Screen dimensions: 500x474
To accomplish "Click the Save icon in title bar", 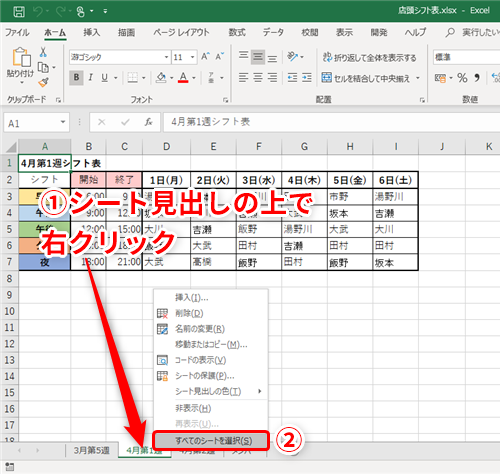I will click(19, 11).
